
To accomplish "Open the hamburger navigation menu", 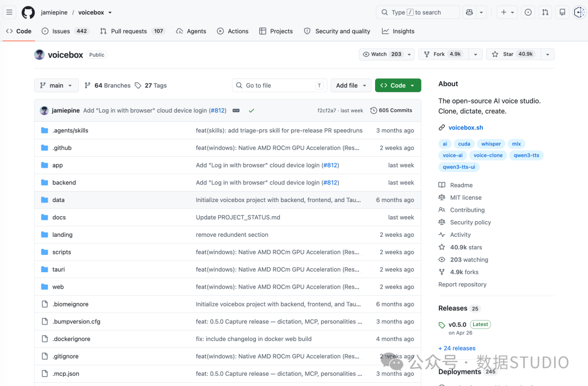I will [x=9, y=13].
